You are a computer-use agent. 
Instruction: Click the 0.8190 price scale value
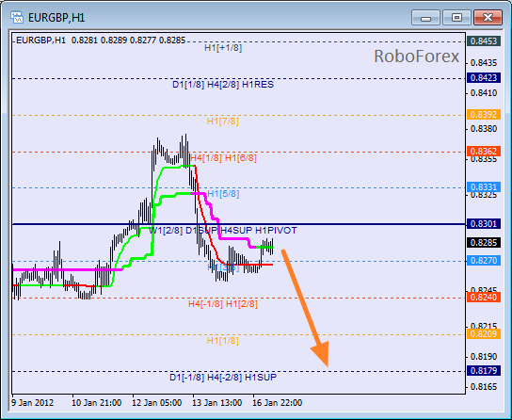[484, 357]
